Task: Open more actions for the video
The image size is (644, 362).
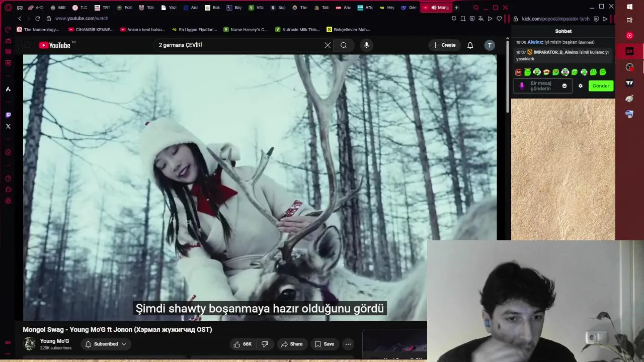Action: pyautogui.click(x=348, y=344)
